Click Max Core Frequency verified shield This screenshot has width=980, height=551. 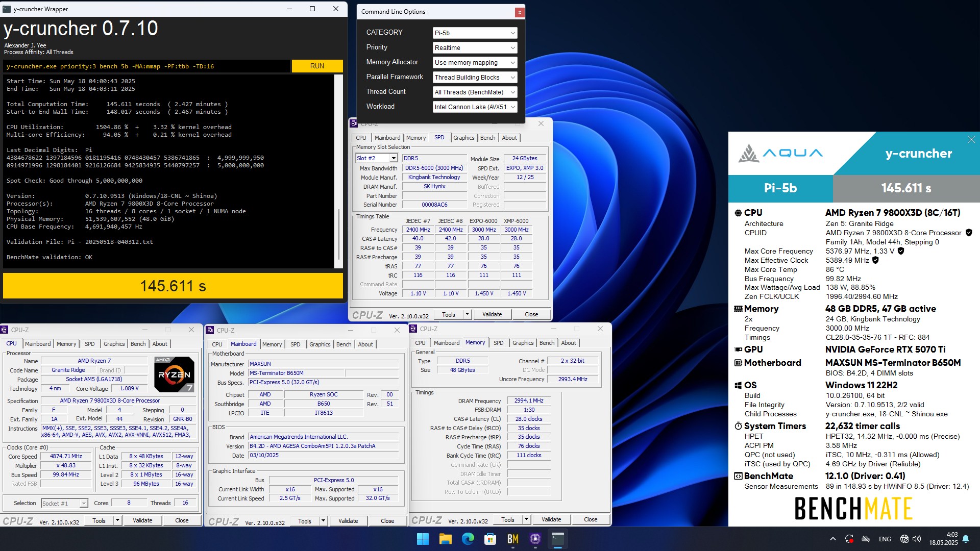pyautogui.click(x=901, y=251)
